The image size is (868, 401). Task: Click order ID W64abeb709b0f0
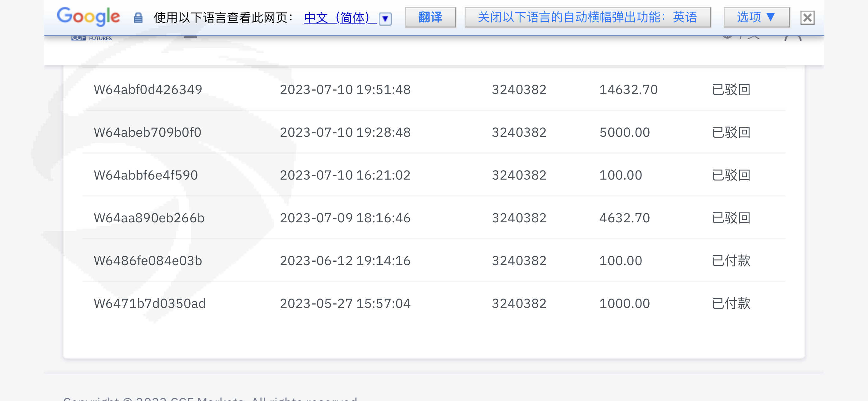coord(147,132)
